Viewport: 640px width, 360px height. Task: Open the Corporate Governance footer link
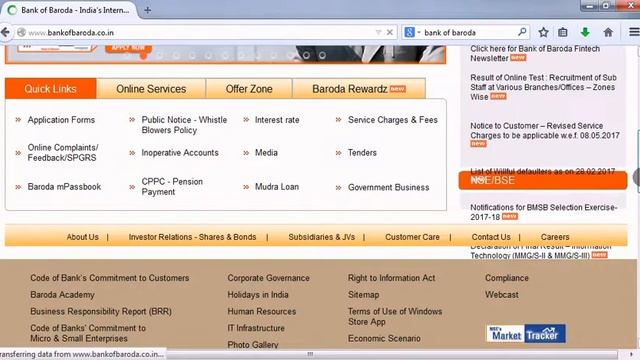pos(269,278)
